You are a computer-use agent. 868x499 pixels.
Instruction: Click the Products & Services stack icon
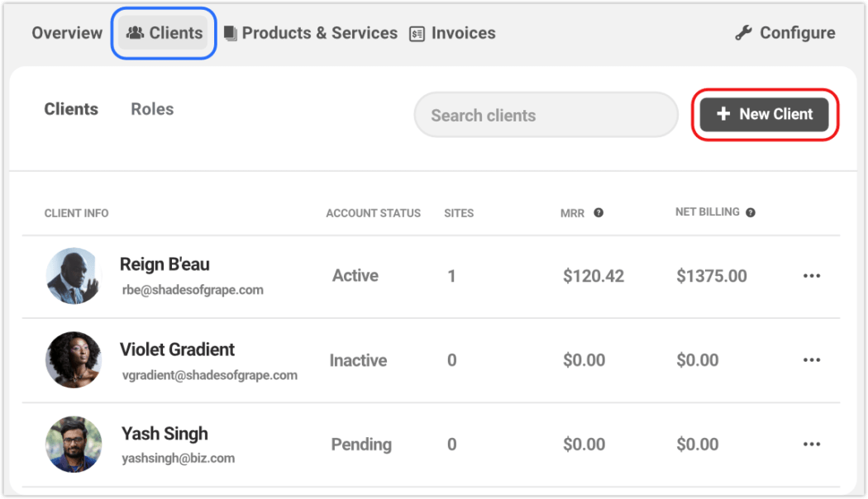pyautogui.click(x=231, y=33)
